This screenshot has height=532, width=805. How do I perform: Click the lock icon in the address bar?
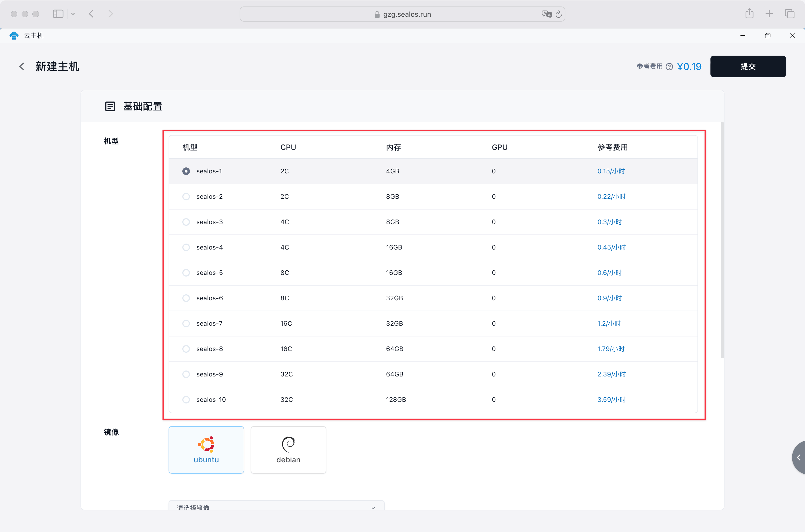(x=377, y=15)
